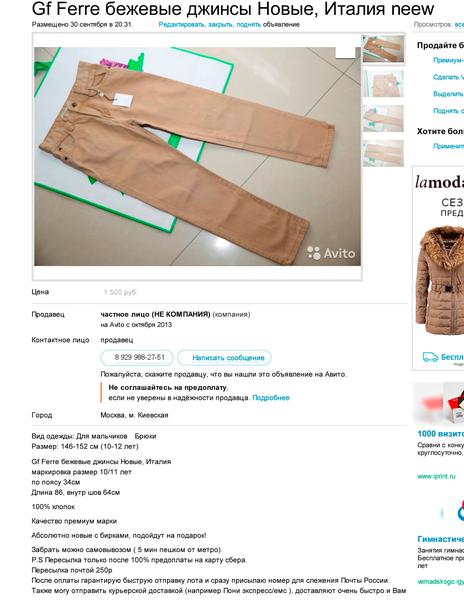Open the Подробнее prepayment warning link
This screenshot has width=464, height=600.
click(271, 398)
